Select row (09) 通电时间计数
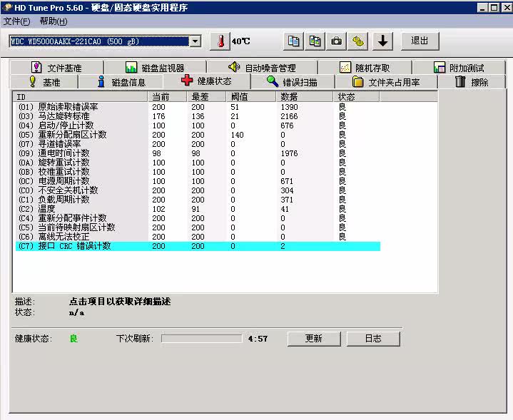Screen dimensions: 513x420 pyautogui.click(x=198, y=153)
